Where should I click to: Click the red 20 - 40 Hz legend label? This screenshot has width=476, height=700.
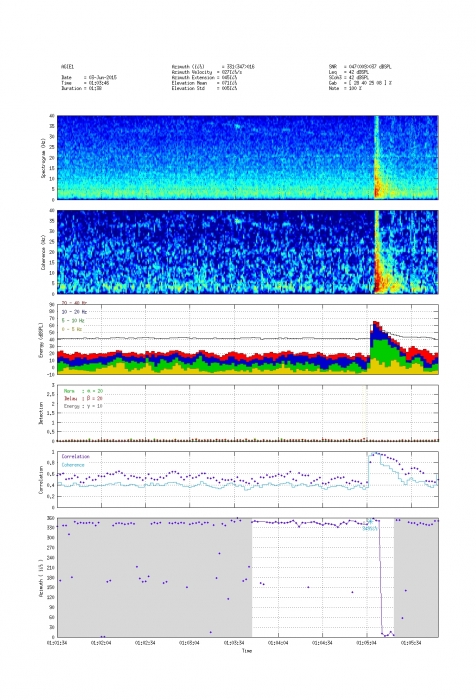click(x=74, y=303)
